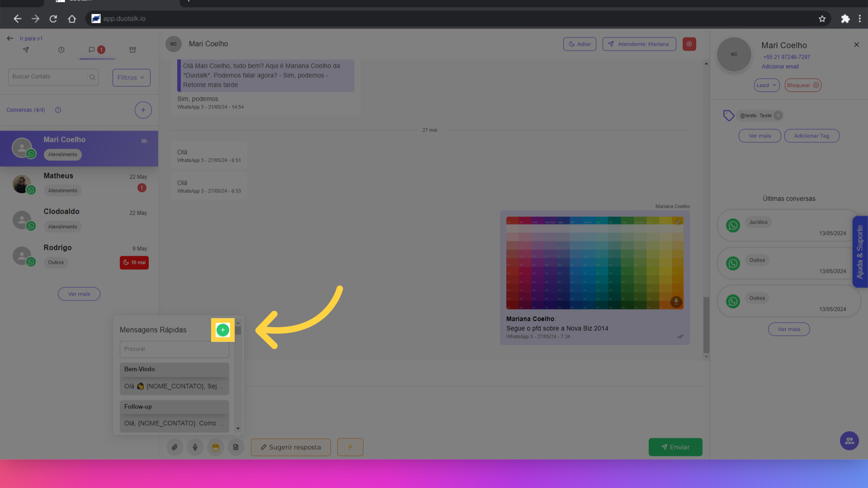Viewport: 868px width, 488px height.
Task: Open the emoji picker icon
Action: coord(216,447)
